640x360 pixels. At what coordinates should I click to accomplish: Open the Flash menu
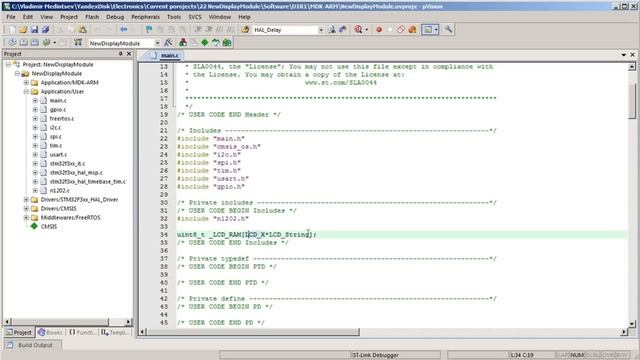pos(92,17)
